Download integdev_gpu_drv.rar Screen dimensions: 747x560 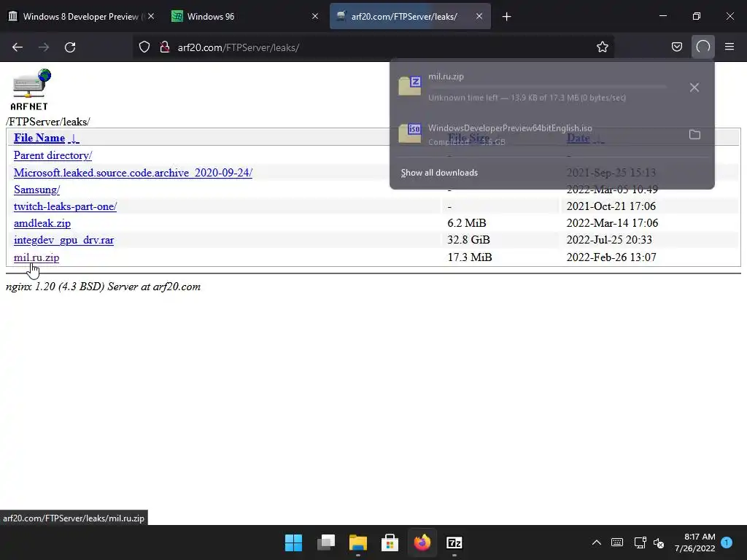[64, 240]
